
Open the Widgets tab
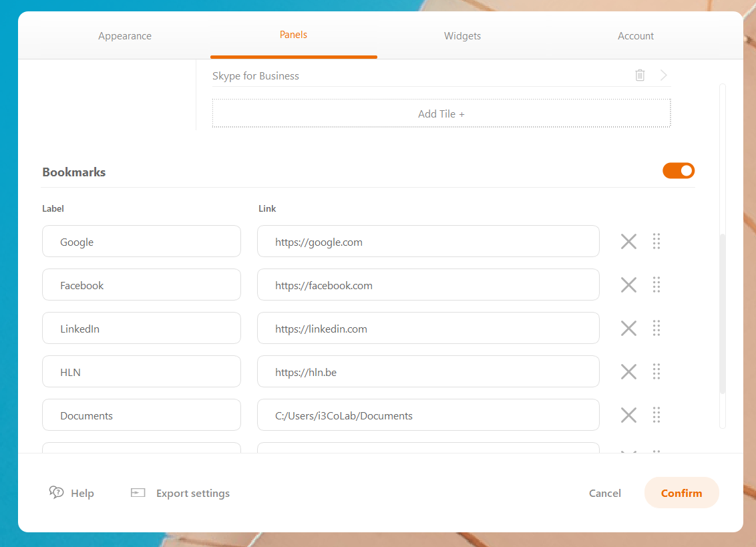462,36
